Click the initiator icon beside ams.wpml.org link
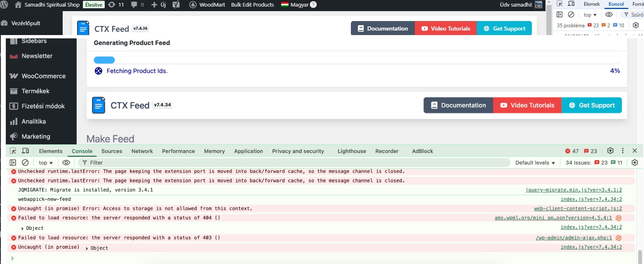The image size is (644, 264). pos(618,218)
